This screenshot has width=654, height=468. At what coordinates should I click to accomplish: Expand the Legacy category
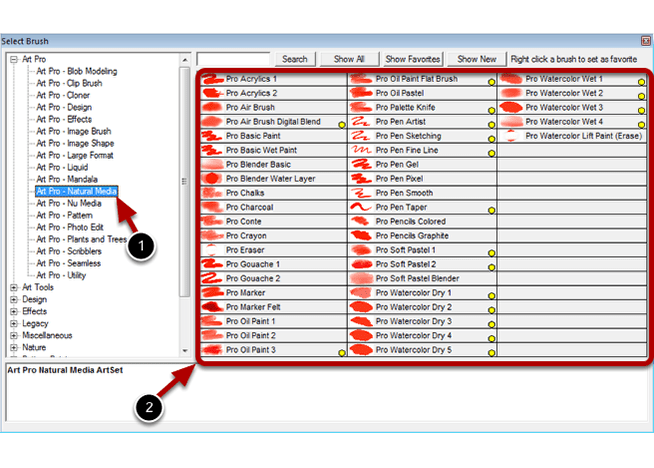pyautogui.click(x=14, y=323)
